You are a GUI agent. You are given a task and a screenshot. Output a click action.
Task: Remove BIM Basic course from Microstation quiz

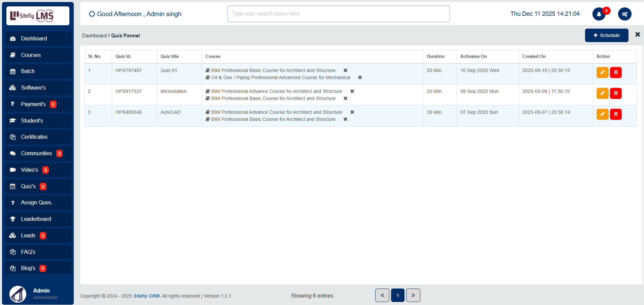[345, 98]
